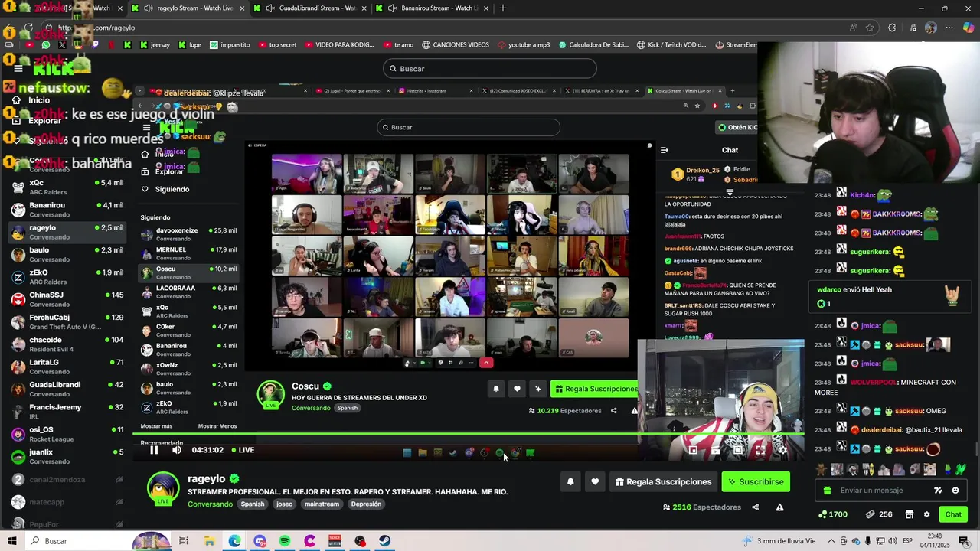Send message with the Chat button

[953, 514]
